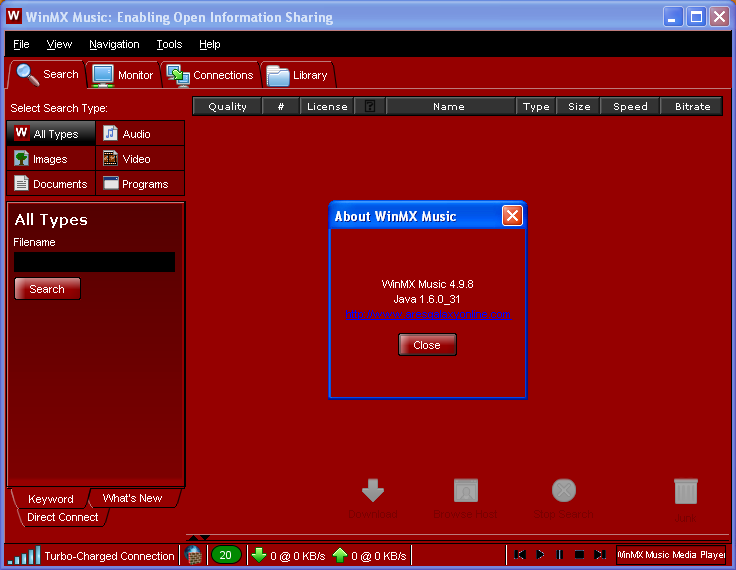This screenshot has height=570, width=736.
Task: Skip to previous track in media player
Action: click(520, 555)
